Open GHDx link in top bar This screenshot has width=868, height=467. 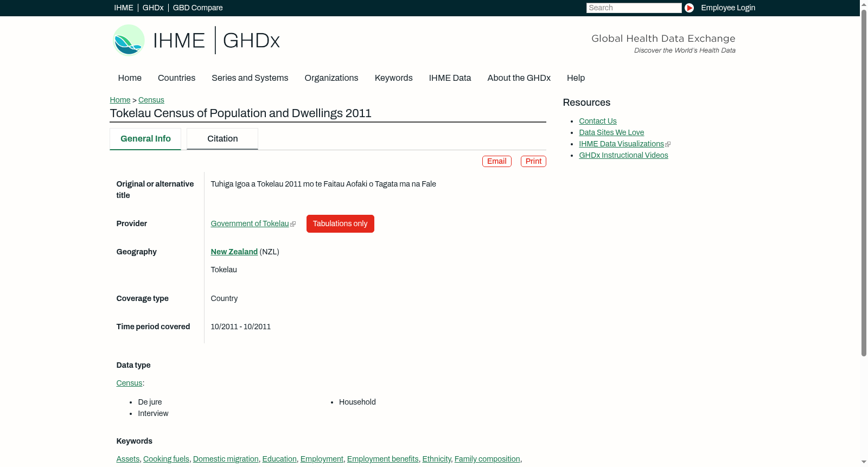153,8
